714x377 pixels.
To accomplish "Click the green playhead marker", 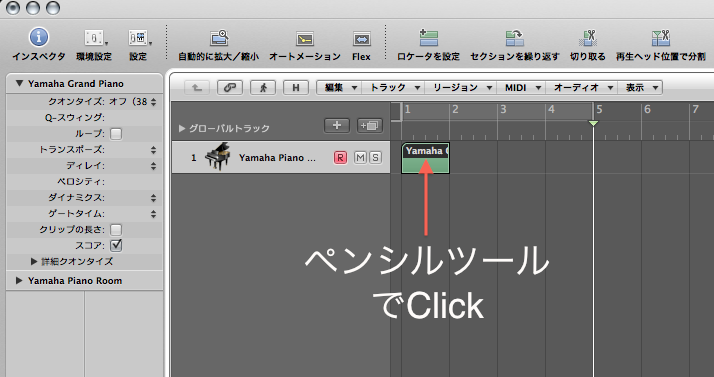I will tap(593, 123).
